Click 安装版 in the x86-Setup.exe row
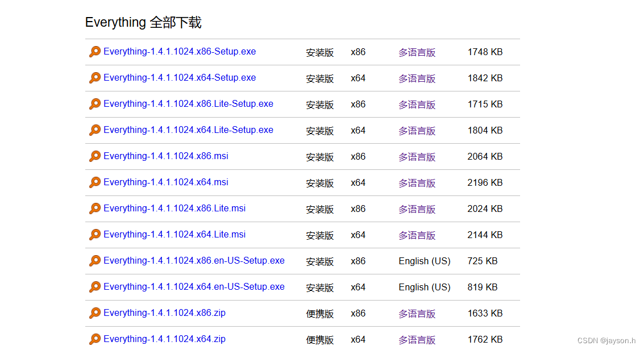 (x=320, y=52)
